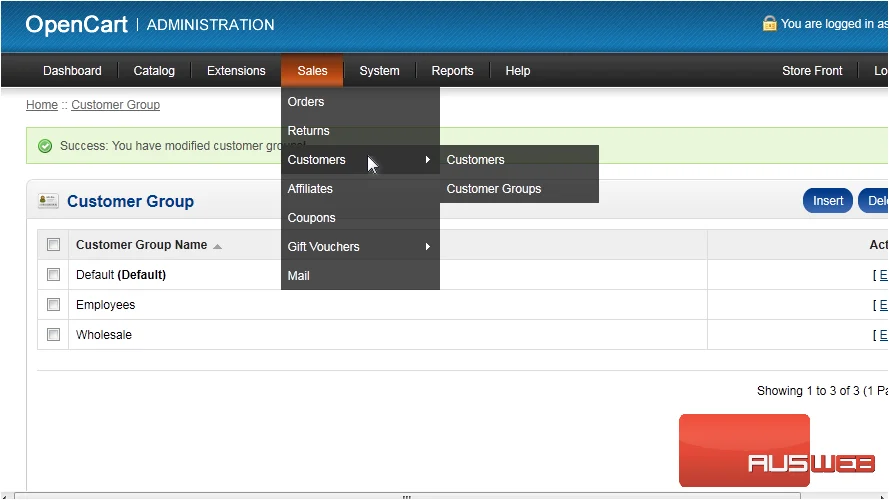The height and width of the screenshot is (500, 889).
Task: Select Gift Vouchers in Sales dropdown
Action: (x=360, y=247)
